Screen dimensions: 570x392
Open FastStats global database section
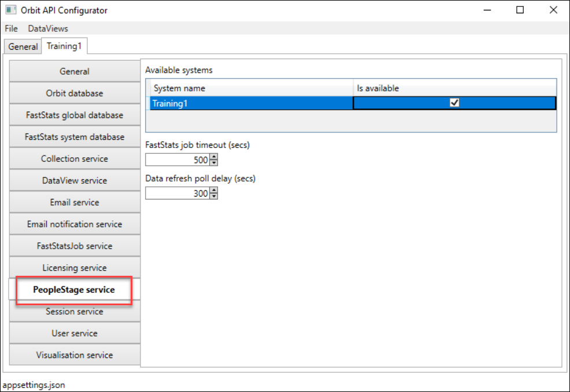click(x=75, y=115)
